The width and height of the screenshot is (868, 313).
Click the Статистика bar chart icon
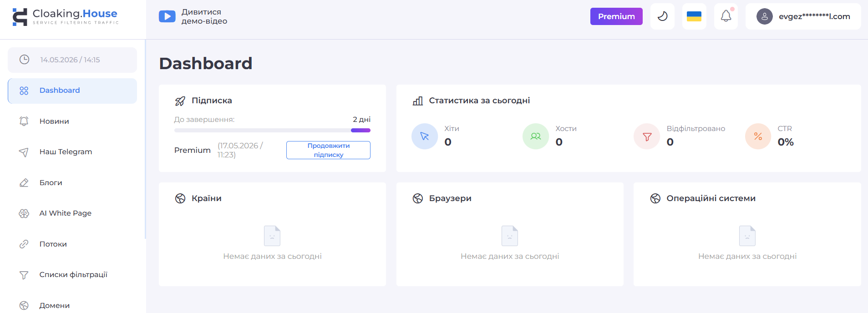pos(418,101)
